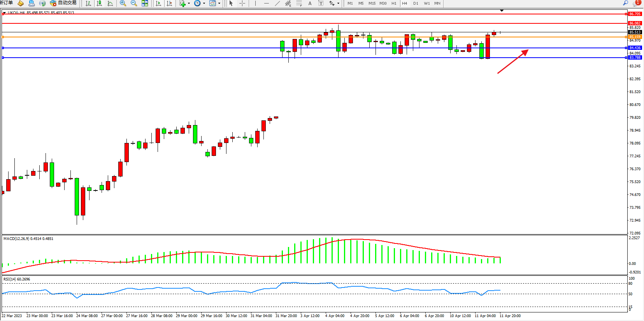This screenshot has width=644, height=321.
Task: Toggle candlestick chart display mode
Action: click(99, 4)
